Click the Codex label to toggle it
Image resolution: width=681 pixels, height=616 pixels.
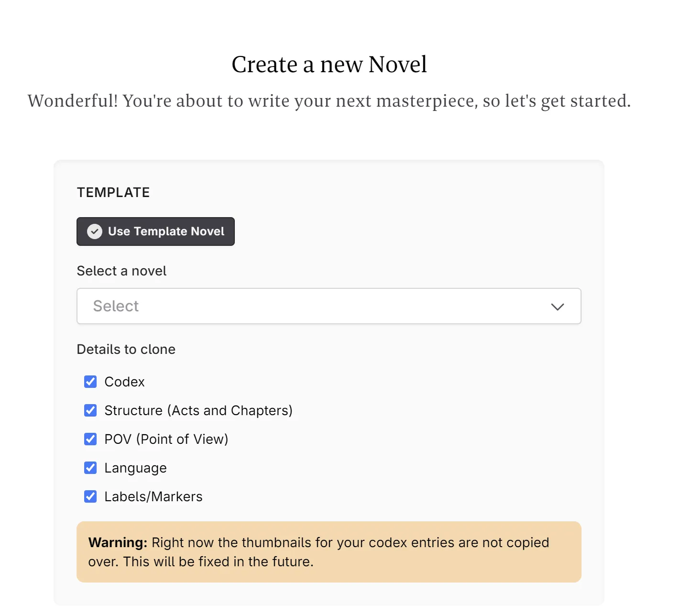coord(124,382)
